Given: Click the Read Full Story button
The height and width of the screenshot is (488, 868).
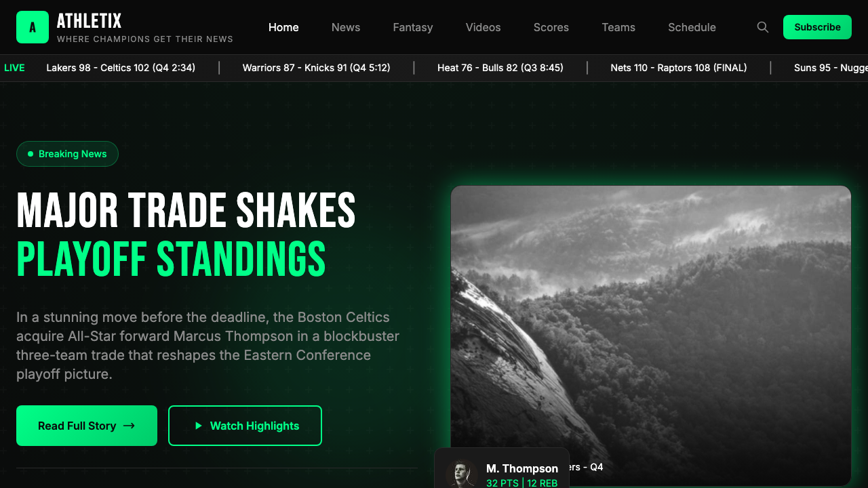Looking at the screenshot, I should [x=87, y=426].
